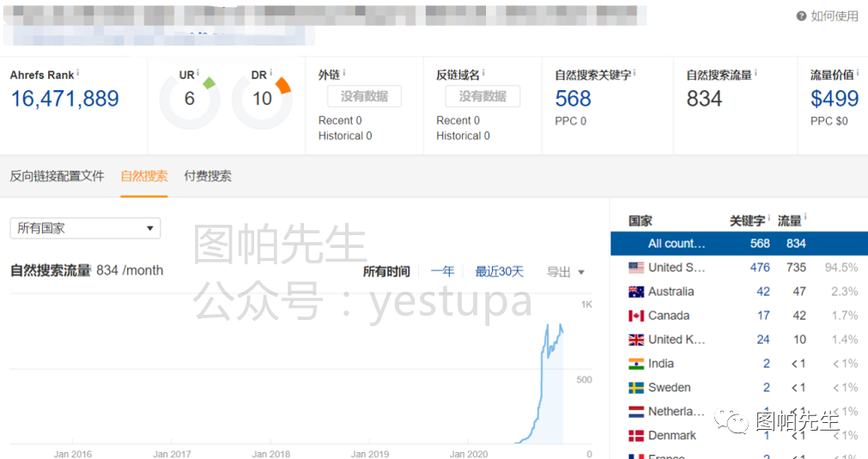Expand the 导出 export menu
Screen dimensions: 868x459
click(x=566, y=272)
